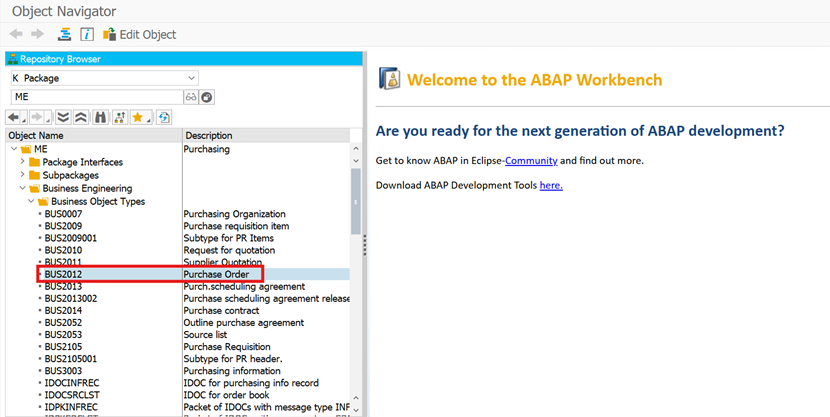This screenshot has width=830, height=417.
Task: Select IDOCSRCLST entry
Action: pyautogui.click(x=71, y=395)
